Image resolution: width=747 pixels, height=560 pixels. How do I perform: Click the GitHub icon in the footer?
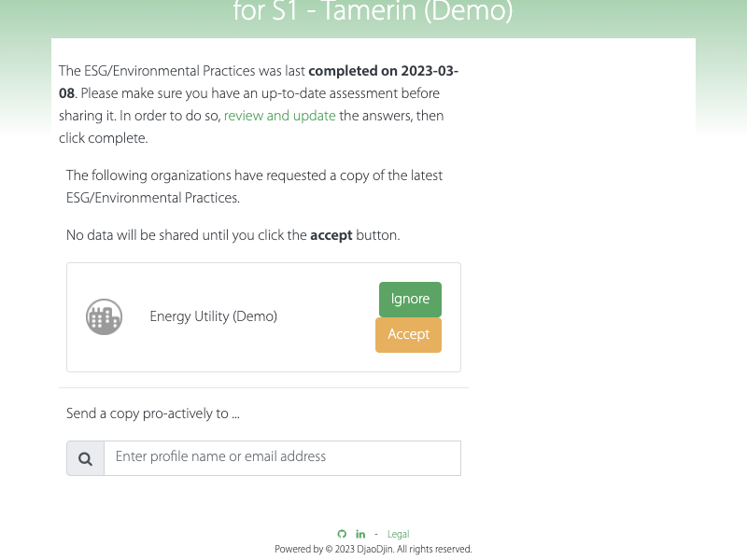[x=342, y=534]
